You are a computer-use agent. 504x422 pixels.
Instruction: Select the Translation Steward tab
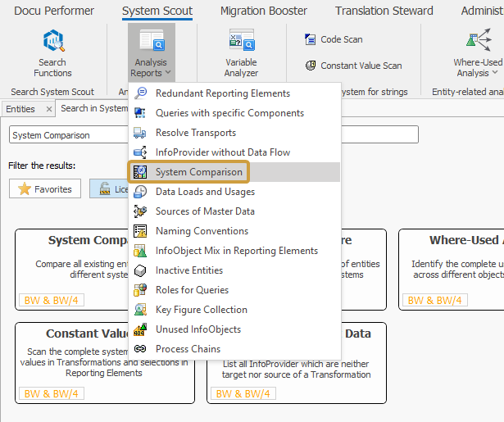(x=384, y=11)
